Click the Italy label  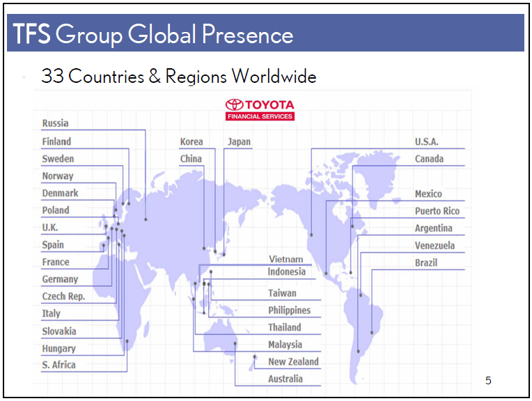click(x=52, y=313)
